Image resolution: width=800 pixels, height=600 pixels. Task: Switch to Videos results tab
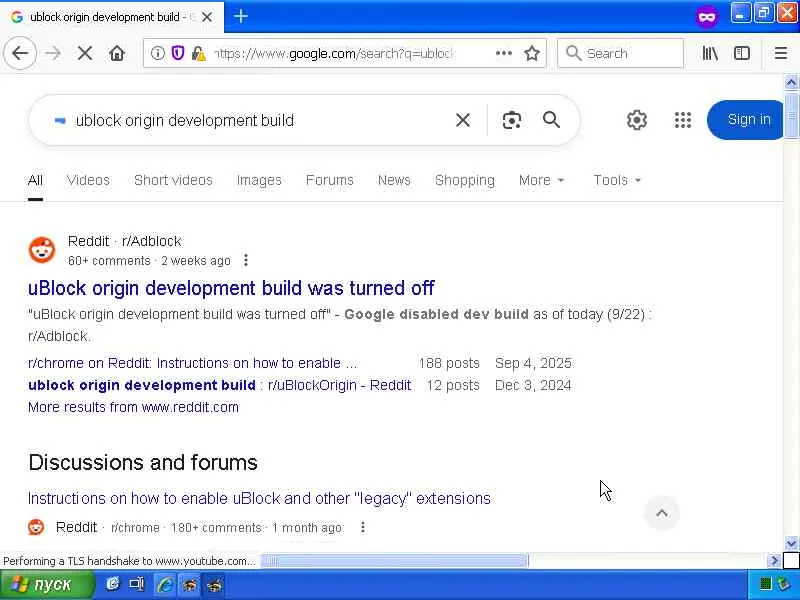tap(88, 180)
